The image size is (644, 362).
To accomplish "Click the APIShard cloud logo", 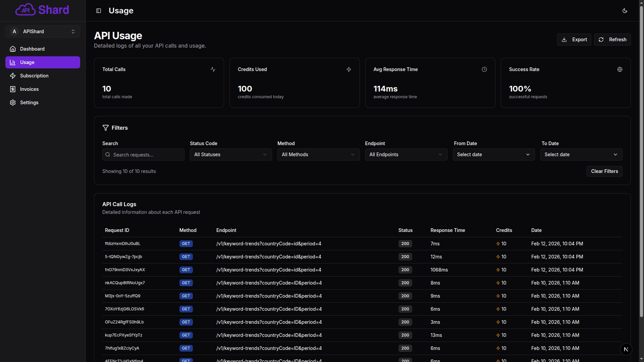I will [42, 10].
